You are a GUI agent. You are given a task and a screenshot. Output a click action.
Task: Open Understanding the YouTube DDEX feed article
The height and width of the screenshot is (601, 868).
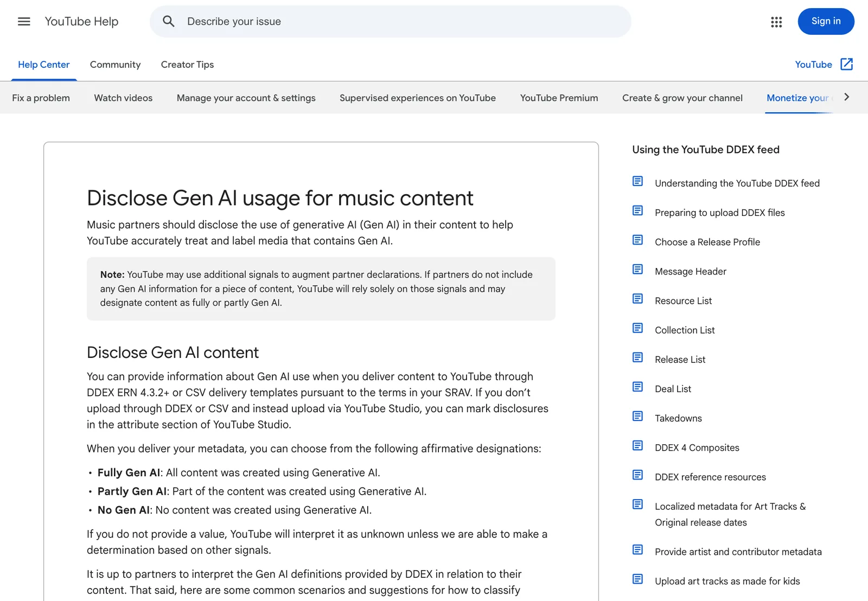click(x=737, y=183)
